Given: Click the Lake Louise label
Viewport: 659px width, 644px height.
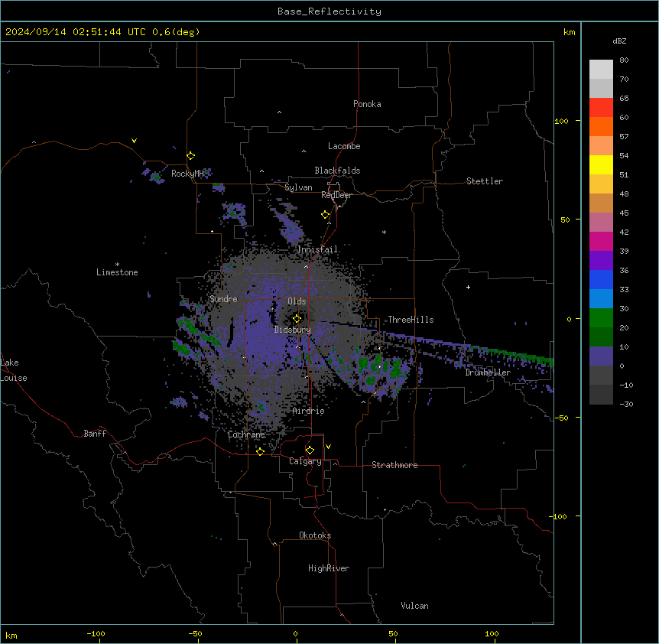Looking at the screenshot, I should point(14,370).
